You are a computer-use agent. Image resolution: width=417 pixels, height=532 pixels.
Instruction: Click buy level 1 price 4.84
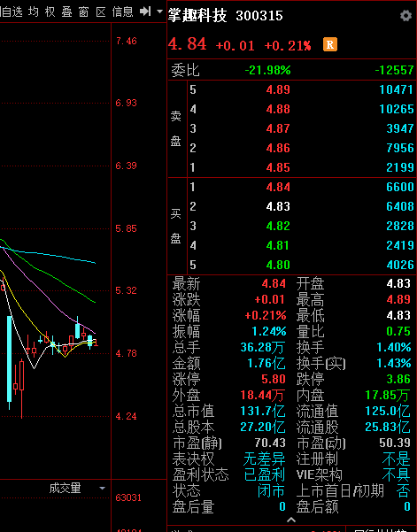(x=278, y=187)
